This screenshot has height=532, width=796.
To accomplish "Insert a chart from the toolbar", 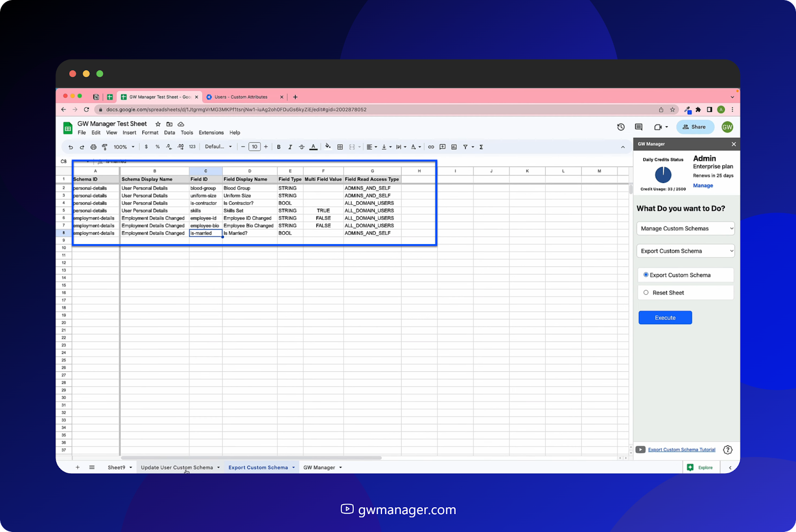I will pyautogui.click(x=454, y=147).
